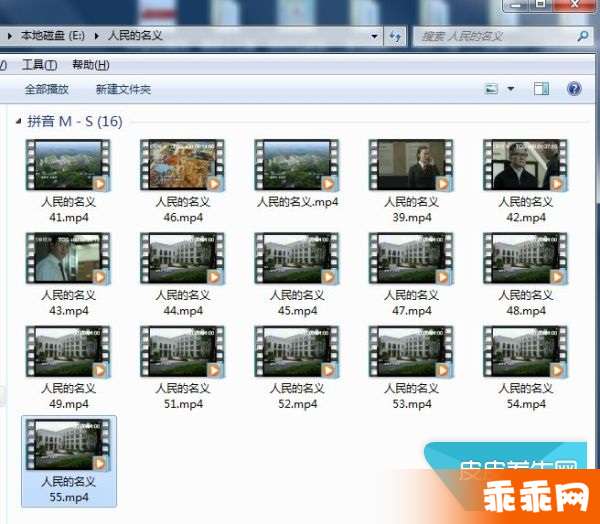
Task: Open the view options dropdown arrow
Action: pyautogui.click(x=510, y=89)
